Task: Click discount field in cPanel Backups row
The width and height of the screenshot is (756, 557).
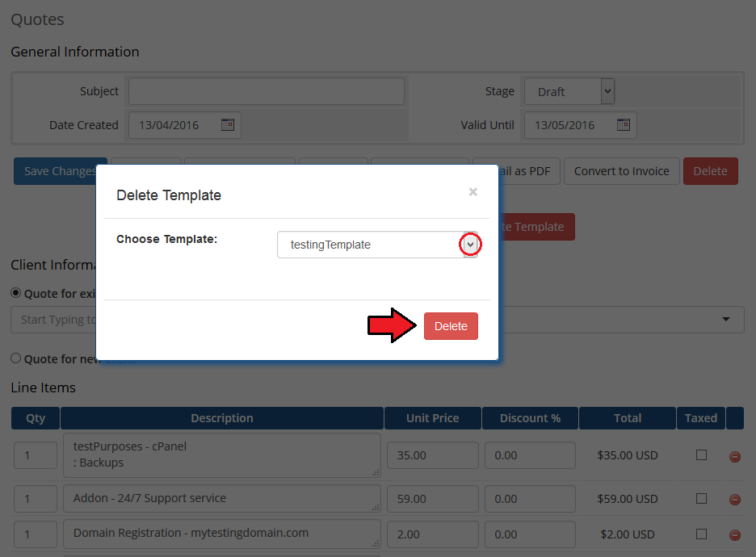Action: pyautogui.click(x=530, y=455)
